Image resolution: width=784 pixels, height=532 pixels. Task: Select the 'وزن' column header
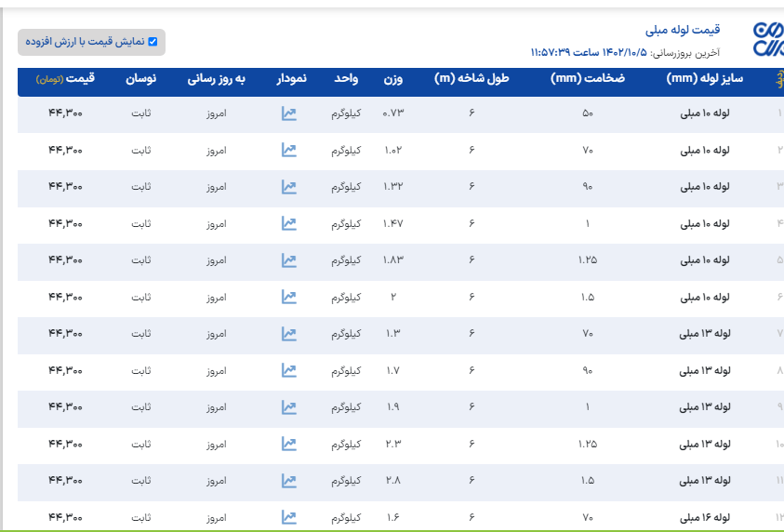(x=393, y=80)
